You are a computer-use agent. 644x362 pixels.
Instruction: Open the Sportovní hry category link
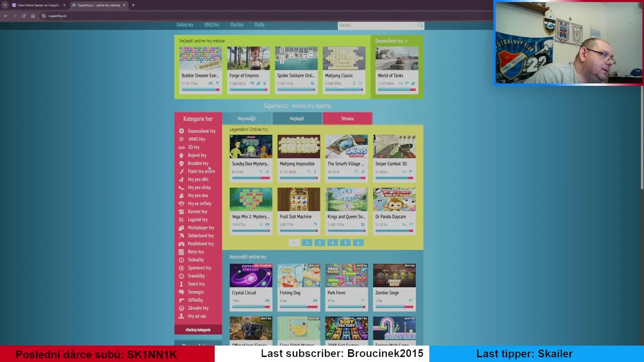tap(200, 268)
